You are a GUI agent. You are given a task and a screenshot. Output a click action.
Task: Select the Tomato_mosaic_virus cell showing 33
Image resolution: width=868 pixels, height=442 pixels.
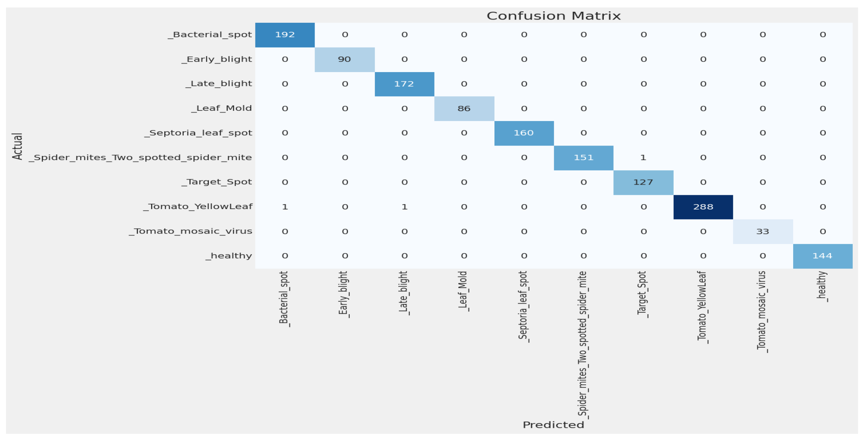tap(763, 232)
